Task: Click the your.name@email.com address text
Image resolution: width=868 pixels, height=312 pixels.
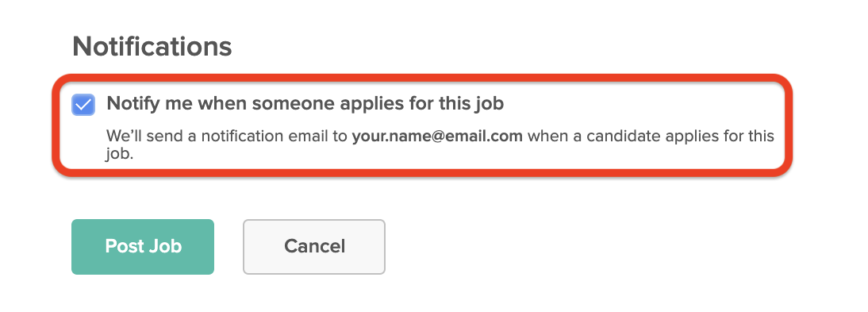Action: [437, 137]
